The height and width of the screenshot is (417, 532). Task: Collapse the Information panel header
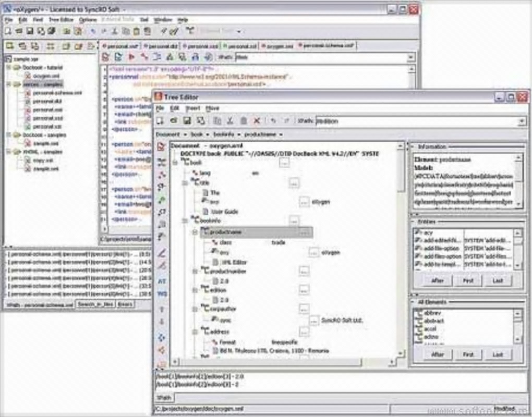413,147
